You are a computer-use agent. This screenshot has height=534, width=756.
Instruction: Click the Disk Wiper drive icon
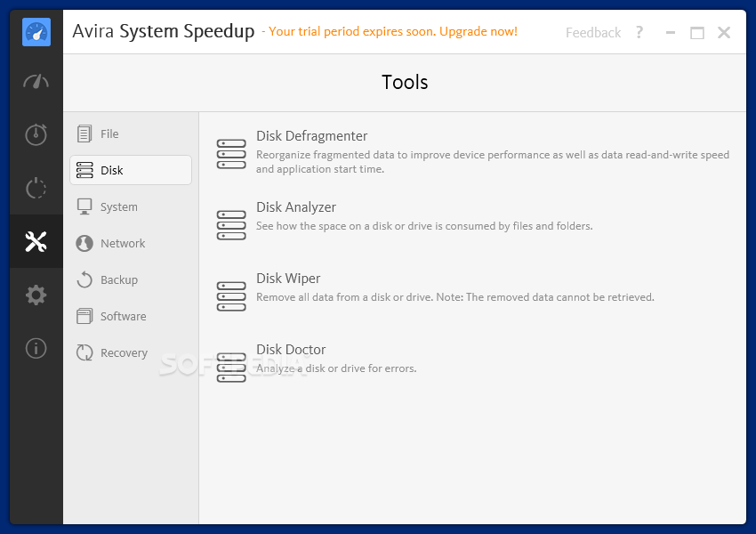(231, 296)
